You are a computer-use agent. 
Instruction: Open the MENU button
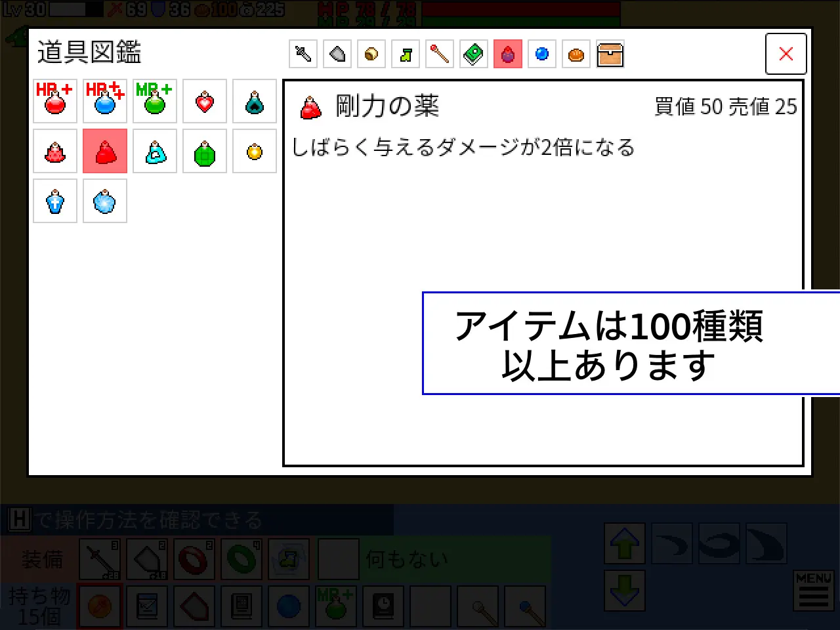(814, 590)
